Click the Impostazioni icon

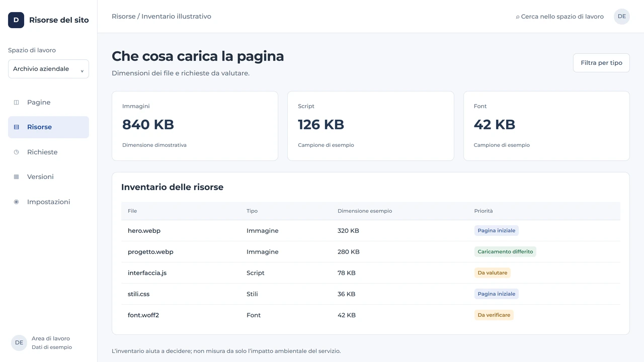click(16, 202)
